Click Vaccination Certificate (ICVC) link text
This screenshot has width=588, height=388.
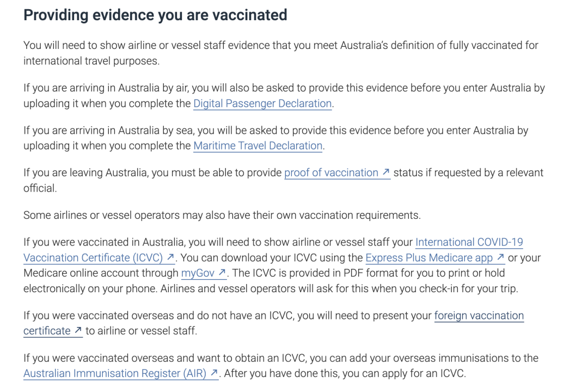pos(93,258)
